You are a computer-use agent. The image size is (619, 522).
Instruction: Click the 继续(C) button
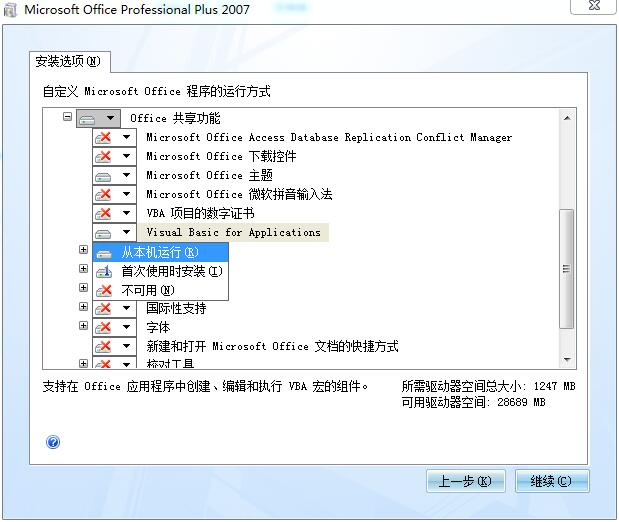551,481
